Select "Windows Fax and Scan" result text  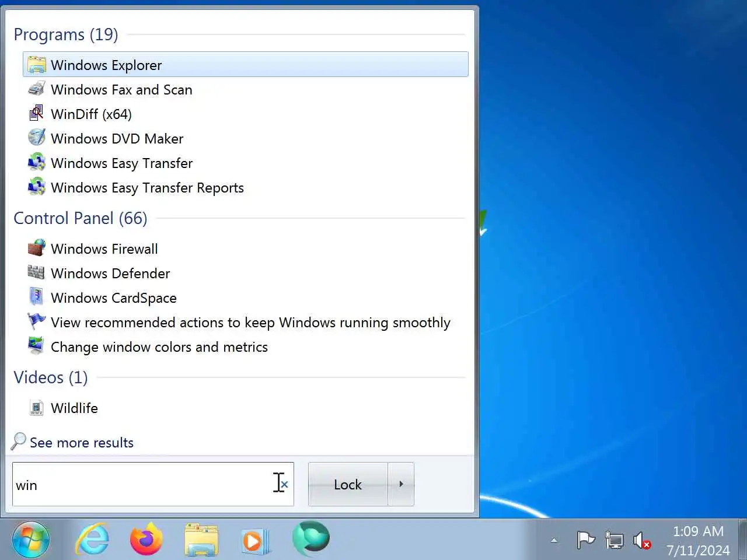(121, 89)
